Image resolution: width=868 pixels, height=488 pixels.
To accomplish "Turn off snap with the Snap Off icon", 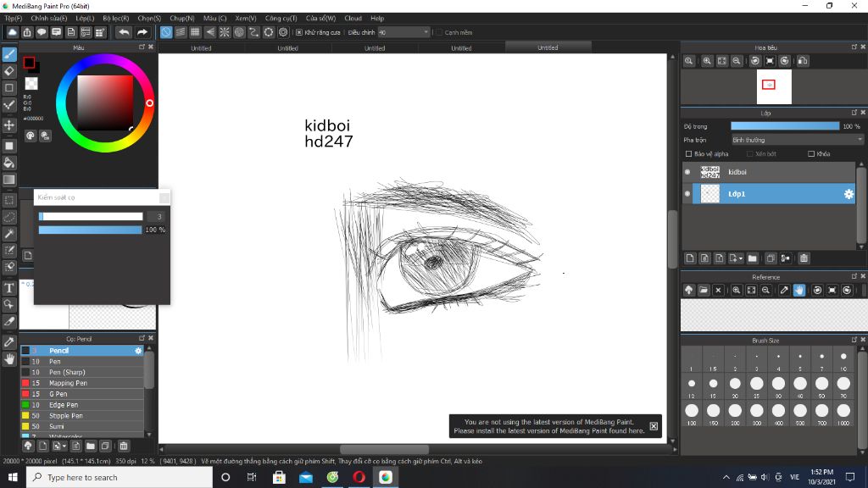I will click(x=166, y=33).
